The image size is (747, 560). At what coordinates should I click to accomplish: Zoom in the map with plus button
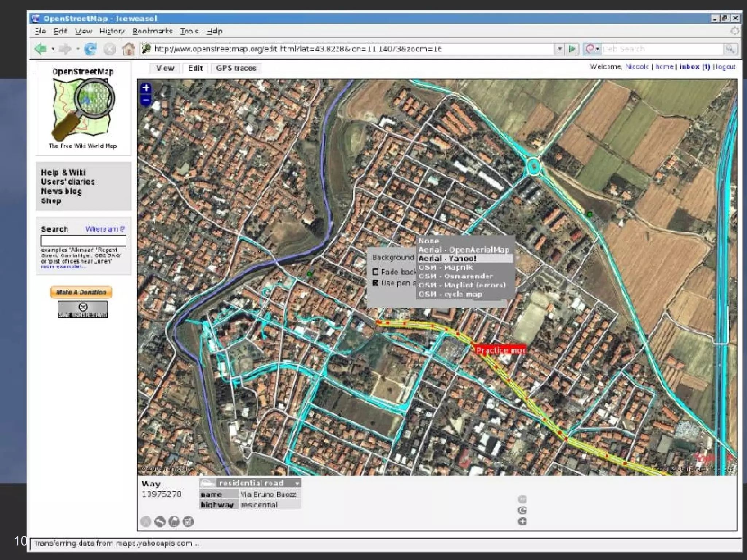[x=146, y=88]
